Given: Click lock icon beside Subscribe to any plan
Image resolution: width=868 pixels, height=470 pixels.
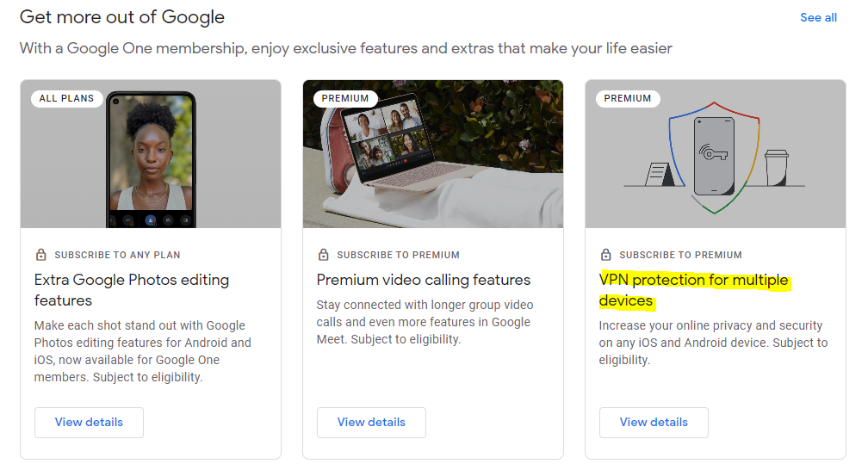Looking at the screenshot, I should [40, 255].
